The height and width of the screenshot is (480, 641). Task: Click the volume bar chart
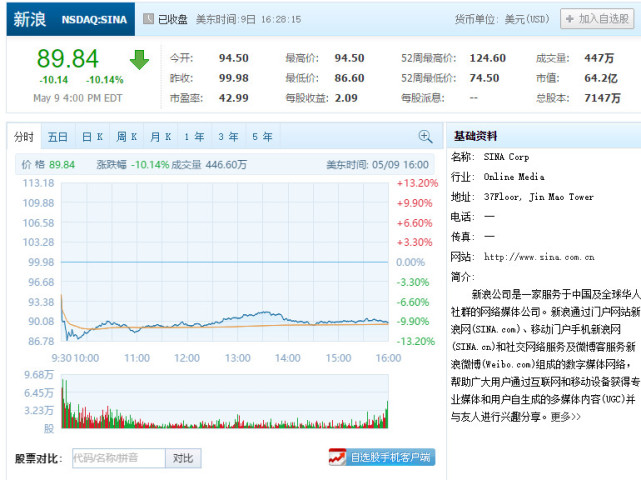pos(224,401)
